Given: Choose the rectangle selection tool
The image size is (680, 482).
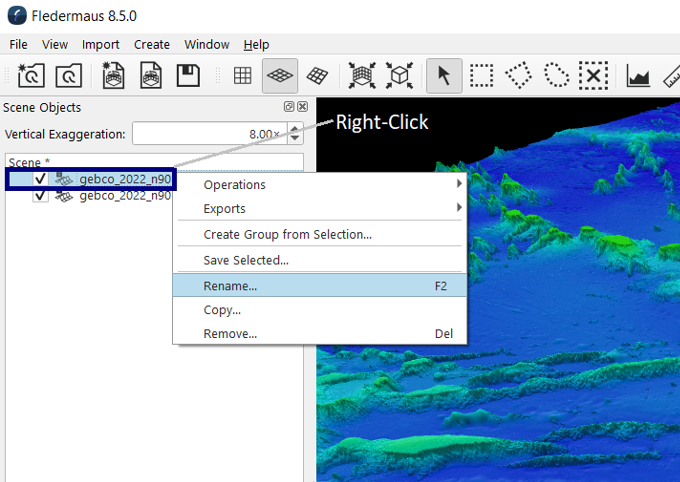Looking at the screenshot, I should tap(481, 76).
